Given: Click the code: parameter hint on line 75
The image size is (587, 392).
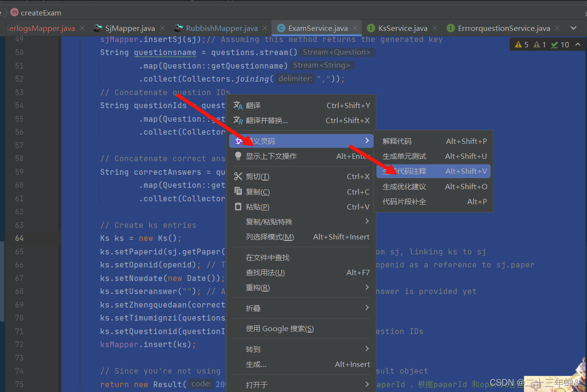Looking at the screenshot, I should pyautogui.click(x=201, y=384).
